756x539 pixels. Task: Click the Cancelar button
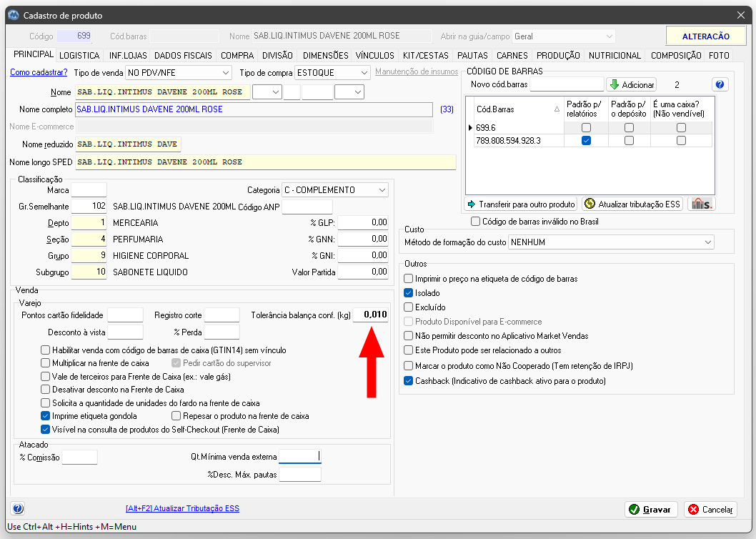[711, 510]
